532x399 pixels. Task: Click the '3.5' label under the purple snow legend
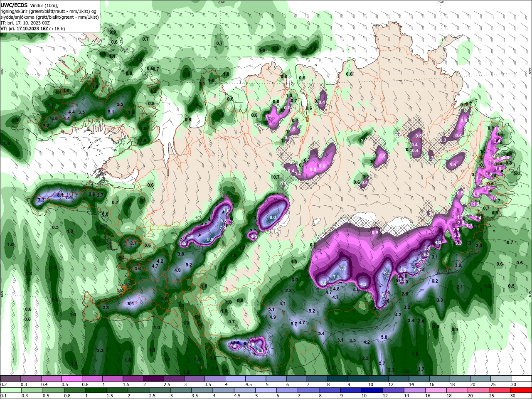pos(207,384)
